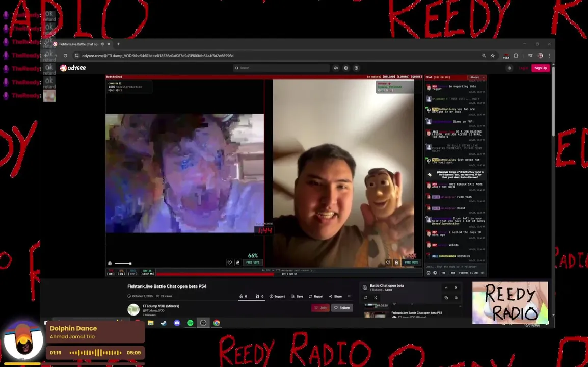Image resolution: width=588 pixels, height=367 pixels.
Task: Click the bag icon under left contestant
Action: [238, 263]
